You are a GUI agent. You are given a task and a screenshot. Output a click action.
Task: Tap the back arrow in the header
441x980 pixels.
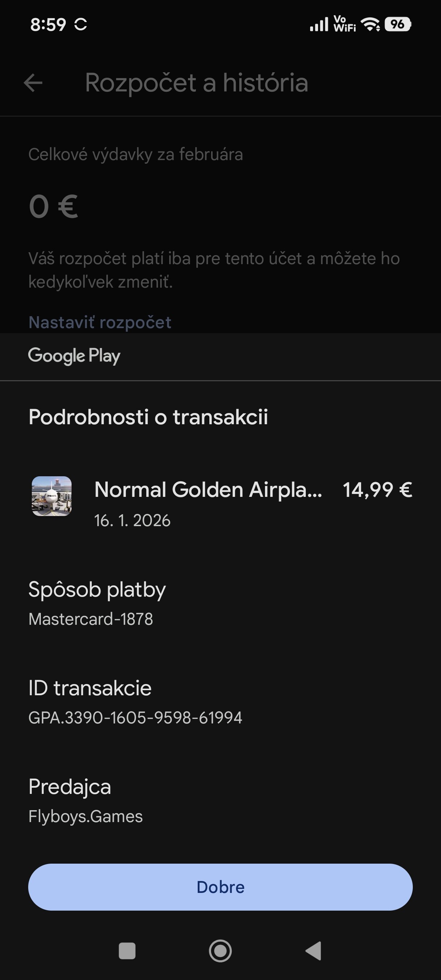33,83
